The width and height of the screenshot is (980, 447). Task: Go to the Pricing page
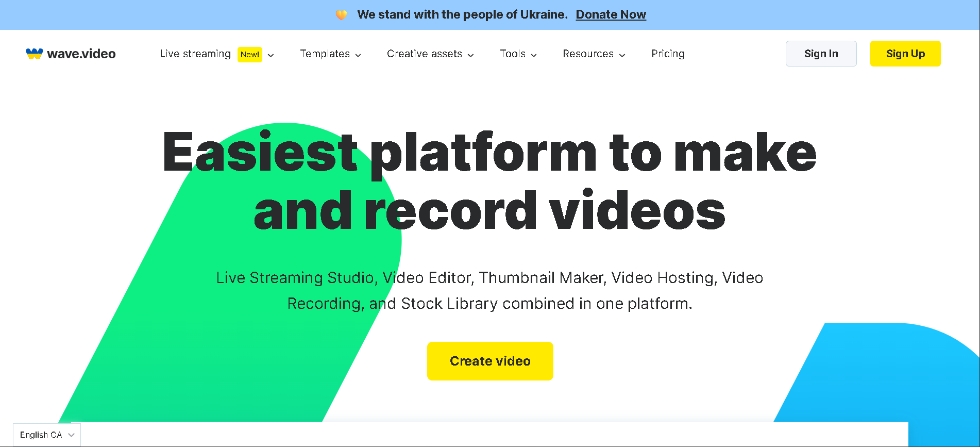click(x=668, y=54)
